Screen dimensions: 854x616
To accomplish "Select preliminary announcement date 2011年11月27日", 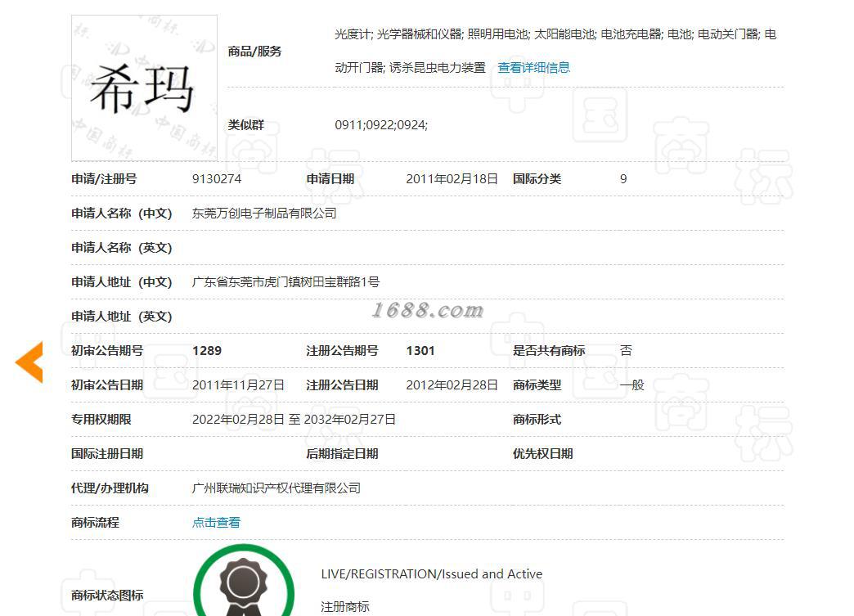I will pos(238,385).
